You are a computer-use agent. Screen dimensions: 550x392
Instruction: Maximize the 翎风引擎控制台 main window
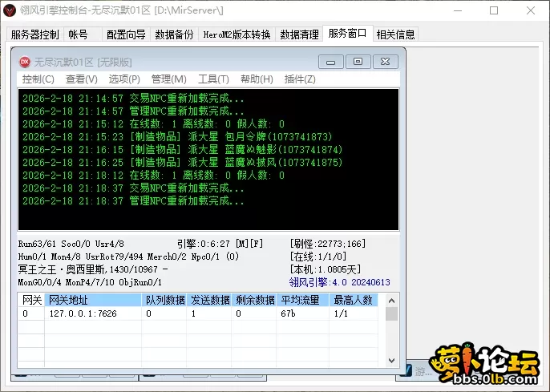494,10
